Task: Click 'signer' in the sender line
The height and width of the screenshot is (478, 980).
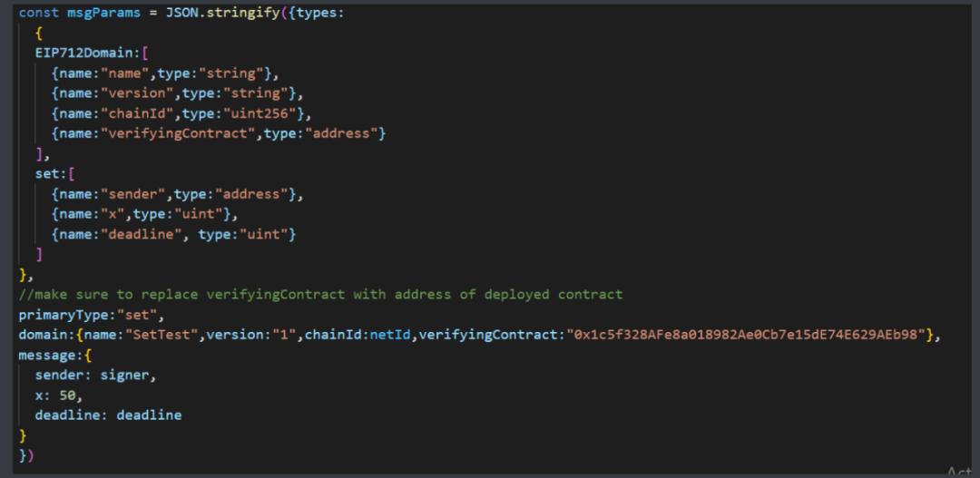Action: 125,375
